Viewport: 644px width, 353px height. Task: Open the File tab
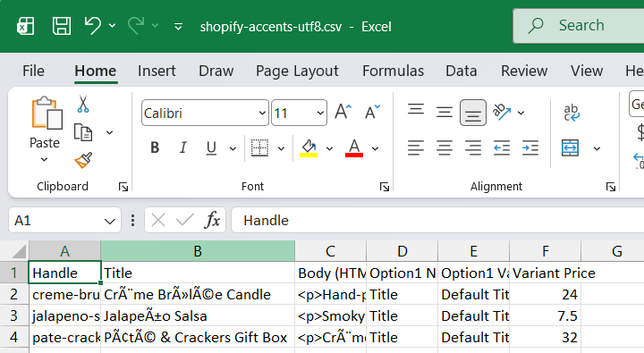pos(33,71)
